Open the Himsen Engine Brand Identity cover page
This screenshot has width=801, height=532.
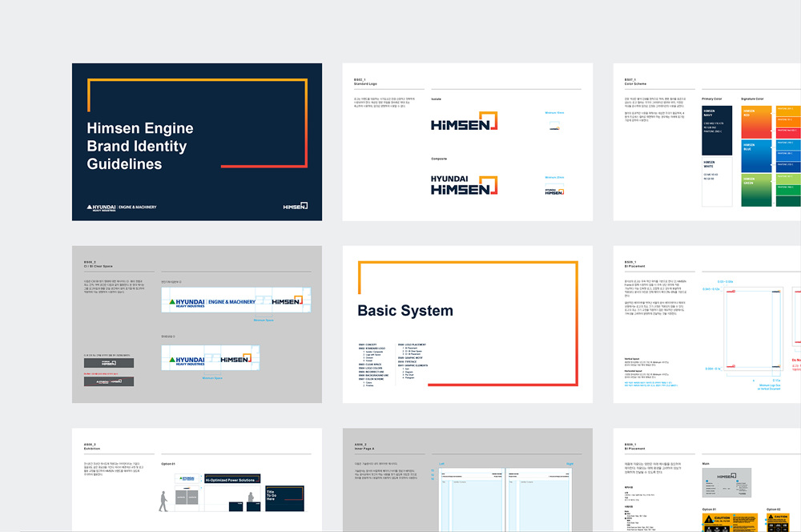coord(197,142)
